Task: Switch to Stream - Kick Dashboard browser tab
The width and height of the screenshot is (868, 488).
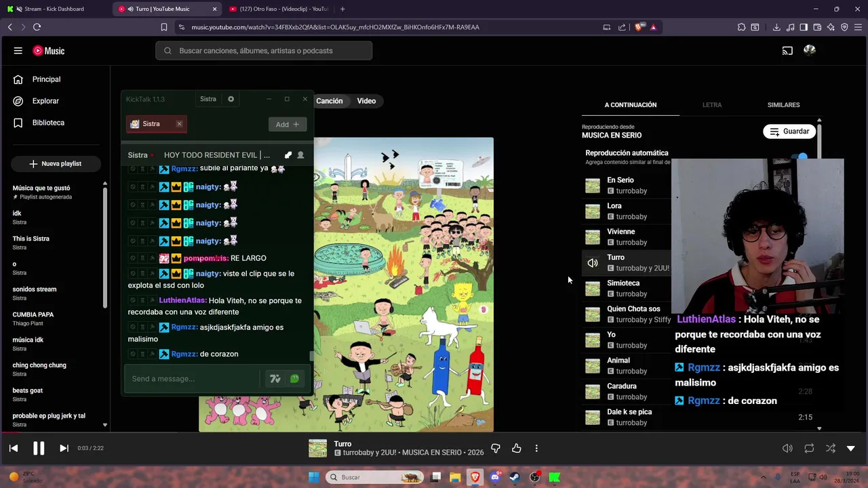Action: click(54, 9)
